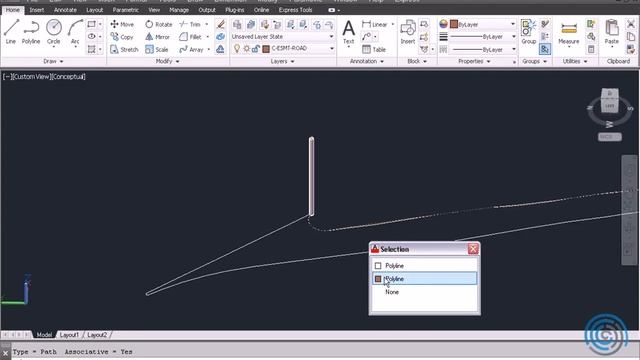Switch to the Insert ribbon tab
Screen dimensions: 640x360
tap(37, 10)
